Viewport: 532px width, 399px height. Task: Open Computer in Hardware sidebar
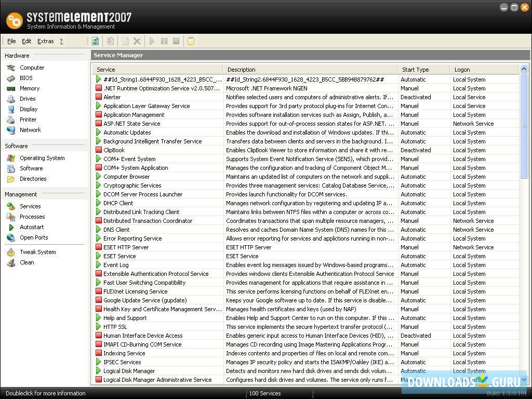coord(32,68)
